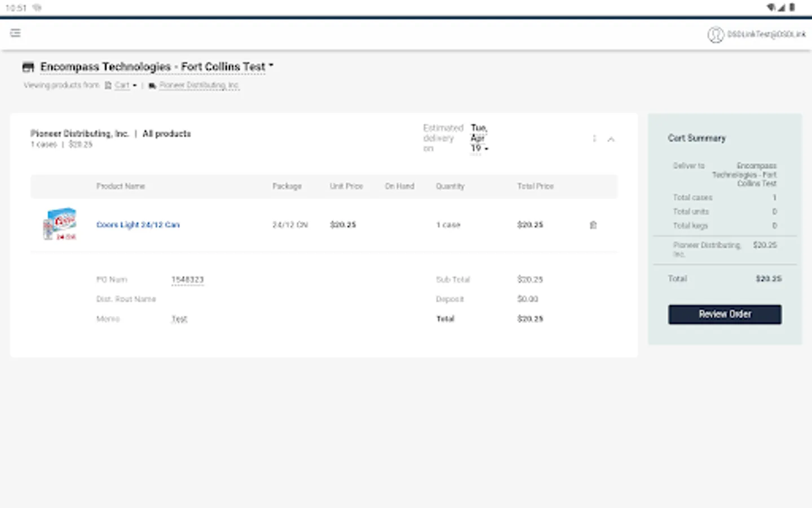The height and width of the screenshot is (508, 812).
Task: Open the user profile icon
Action: [x=716, y=34]
